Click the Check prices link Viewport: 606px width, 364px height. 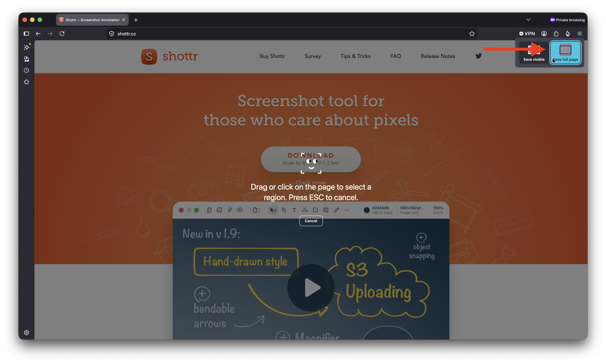pos(311,182)
